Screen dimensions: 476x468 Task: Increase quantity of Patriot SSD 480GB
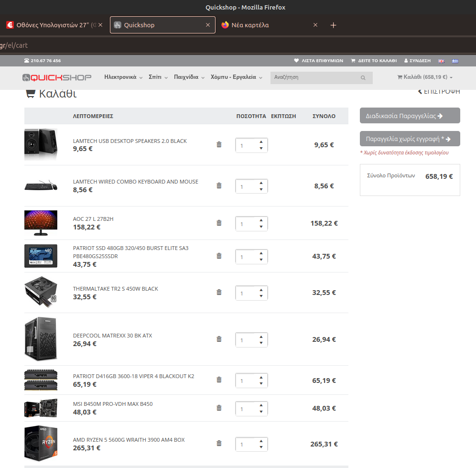click(261, 253)
